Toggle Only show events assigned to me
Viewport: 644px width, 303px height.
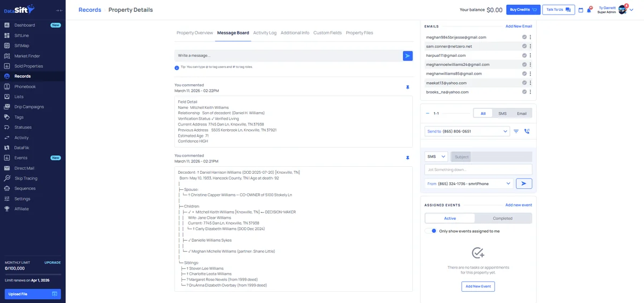coord(431,231)
